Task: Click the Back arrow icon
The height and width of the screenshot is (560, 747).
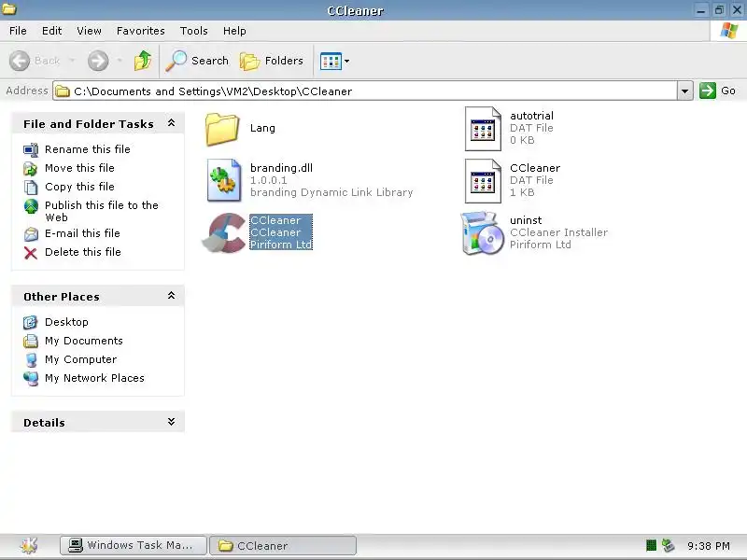Action: [20, 61]
